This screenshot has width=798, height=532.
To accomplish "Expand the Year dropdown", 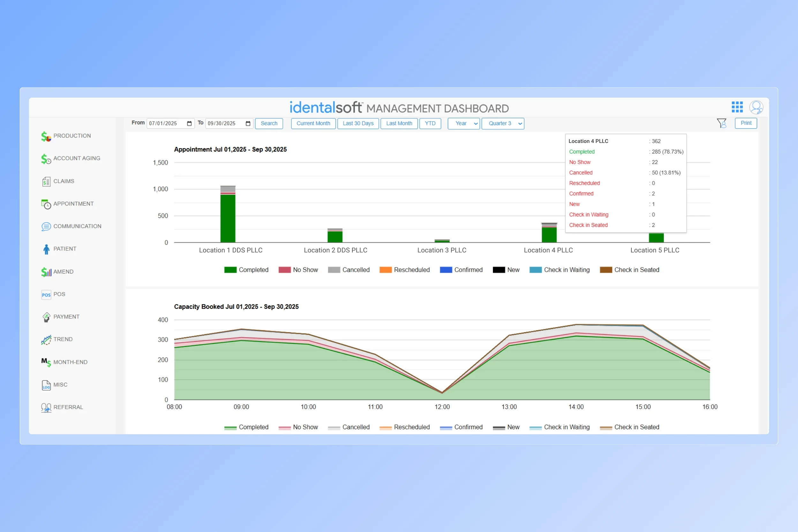I will (463, 124).
